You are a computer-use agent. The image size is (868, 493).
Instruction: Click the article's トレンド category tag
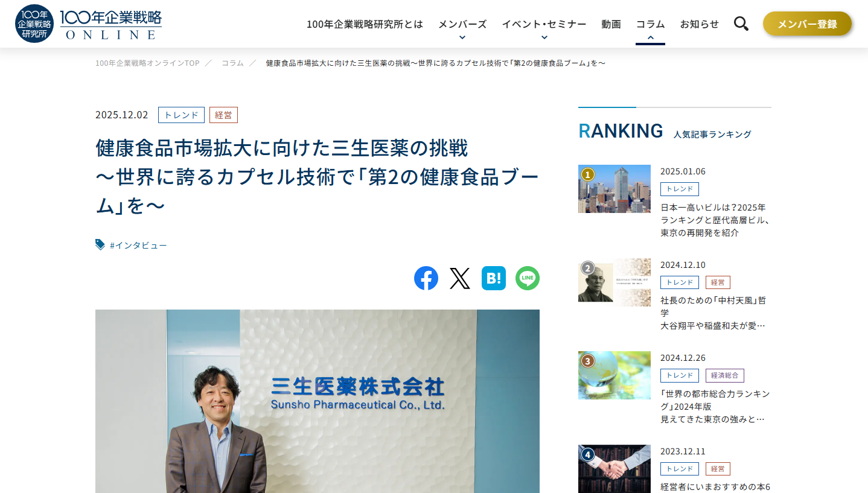point(181,115)
